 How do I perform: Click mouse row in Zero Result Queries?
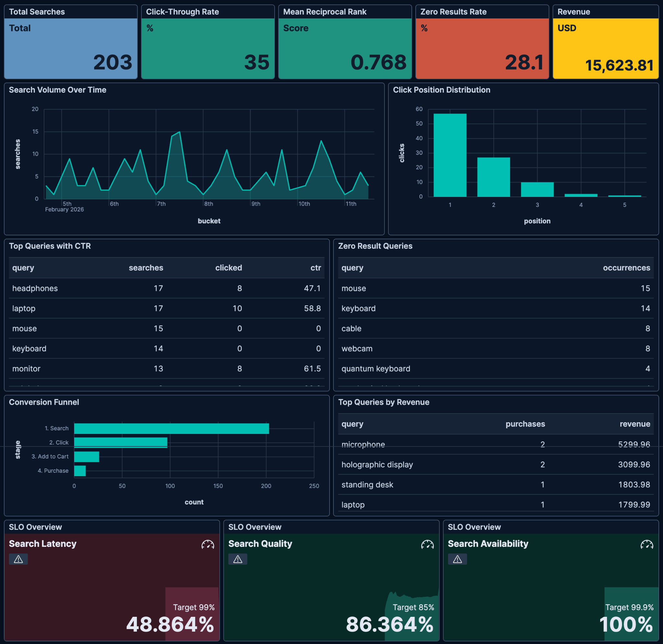click(496, 288)
